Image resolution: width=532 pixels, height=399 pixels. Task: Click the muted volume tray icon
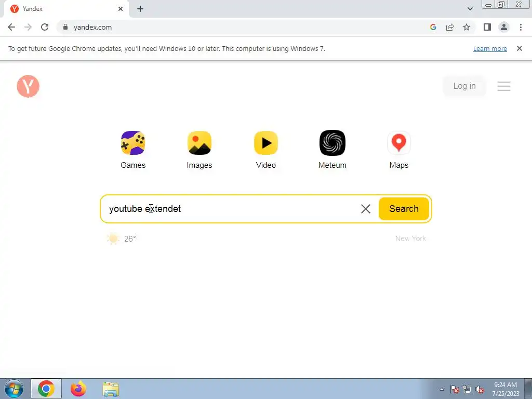[480, 389]
